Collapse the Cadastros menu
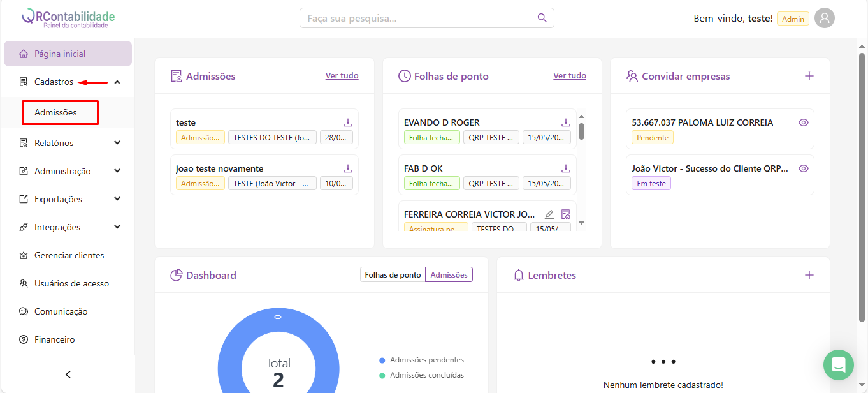This screenshot has width=868, height=393. click(117, 82)
